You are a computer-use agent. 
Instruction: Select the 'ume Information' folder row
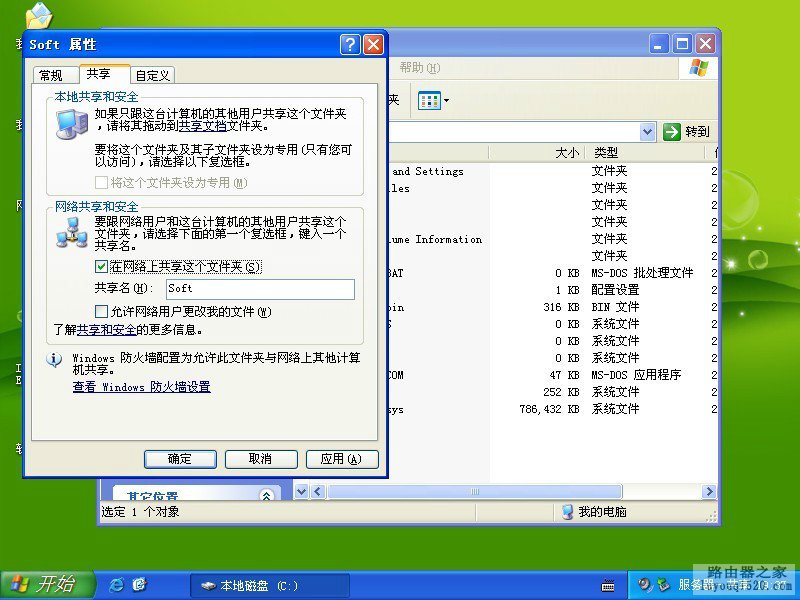435,239
